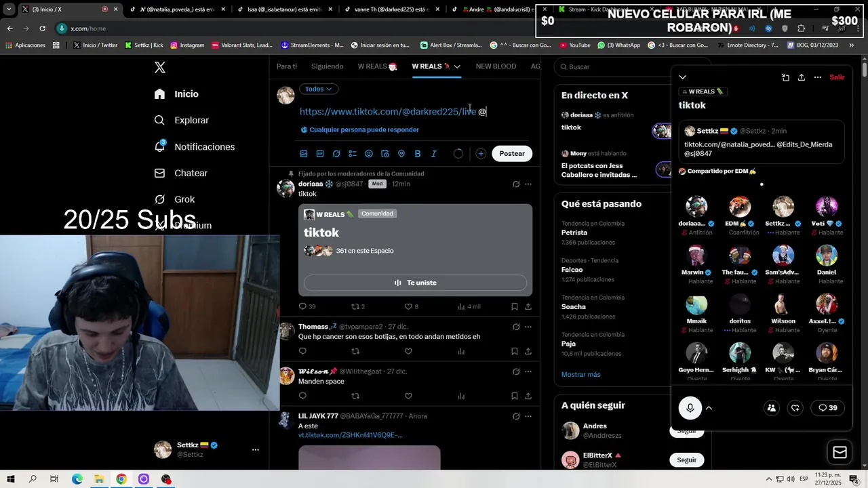This screenshot has height=488, width=868.
Task: Expand microphone options caret in Space
Action: pyautogui.click(x=709, y=408)
